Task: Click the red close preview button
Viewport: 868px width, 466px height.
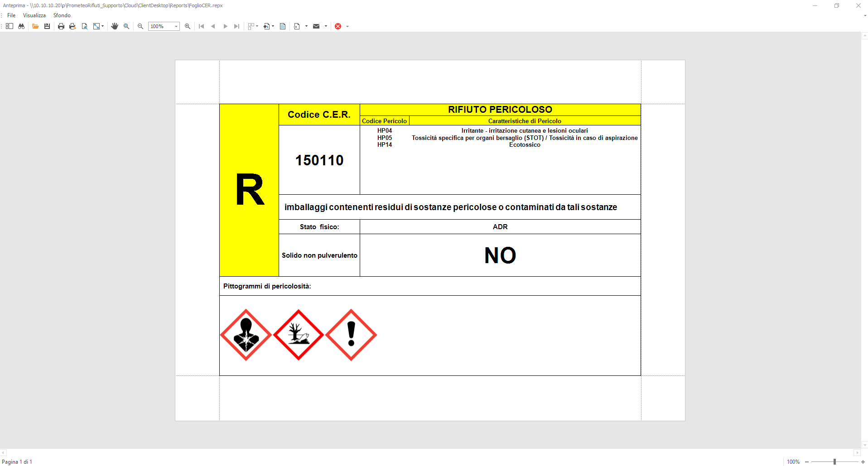Action: pyautogui.click(x=338, y=26)
